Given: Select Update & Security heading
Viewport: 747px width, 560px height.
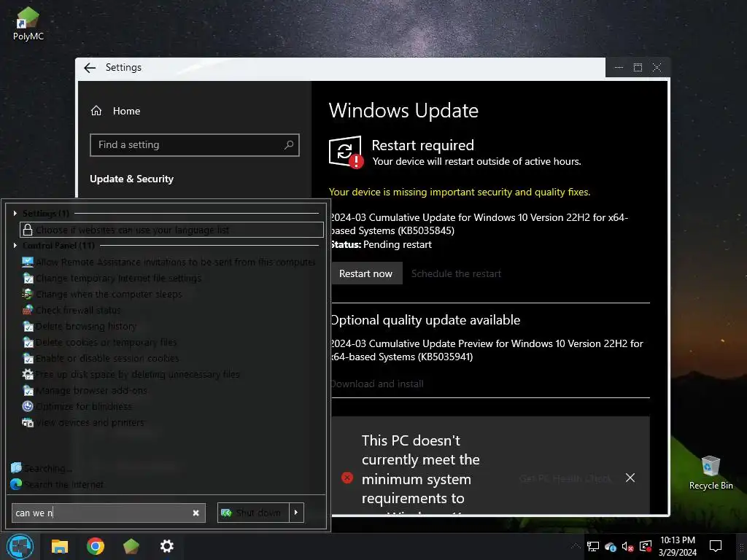Looking at the screenshot, I should pos(131,179).
